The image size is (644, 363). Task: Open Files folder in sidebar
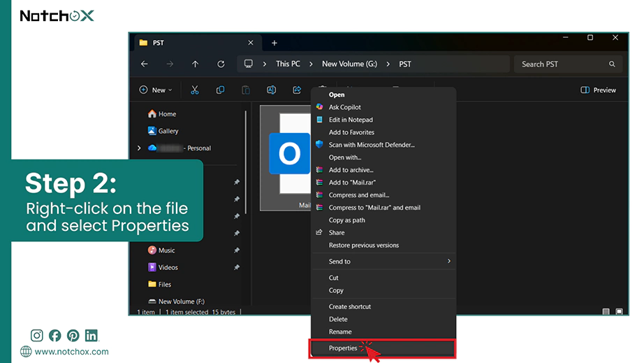160,284
